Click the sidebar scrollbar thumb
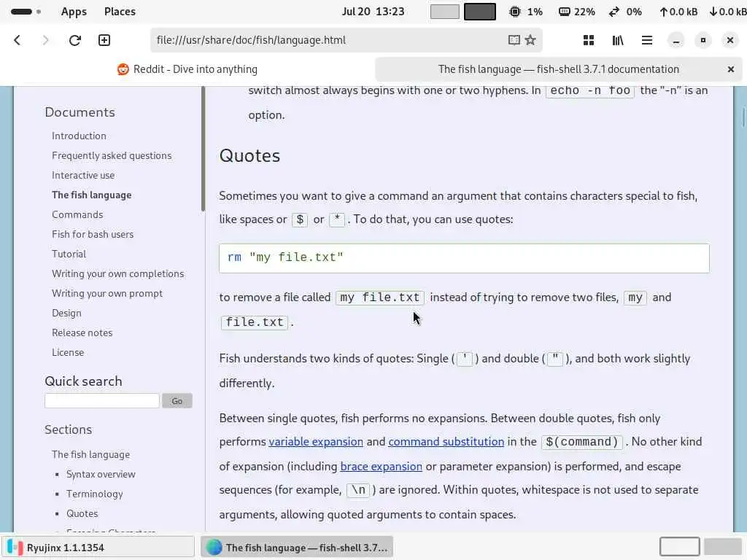 tap(204, 149)
